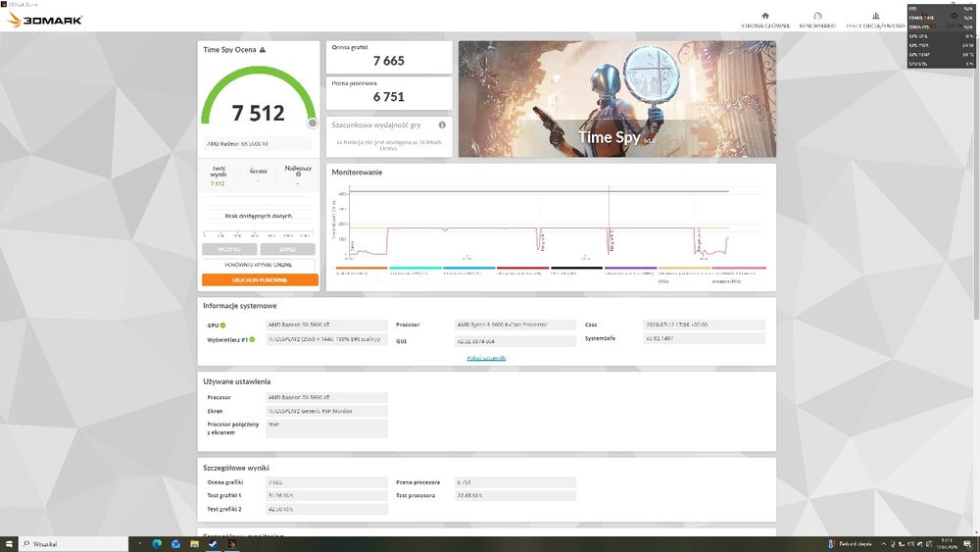Click the 3DMark logo

coord(44,20)
